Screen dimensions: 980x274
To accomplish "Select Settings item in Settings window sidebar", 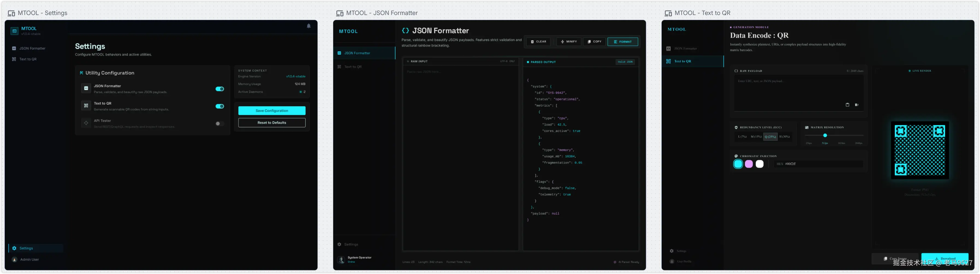I will point(36,248).
